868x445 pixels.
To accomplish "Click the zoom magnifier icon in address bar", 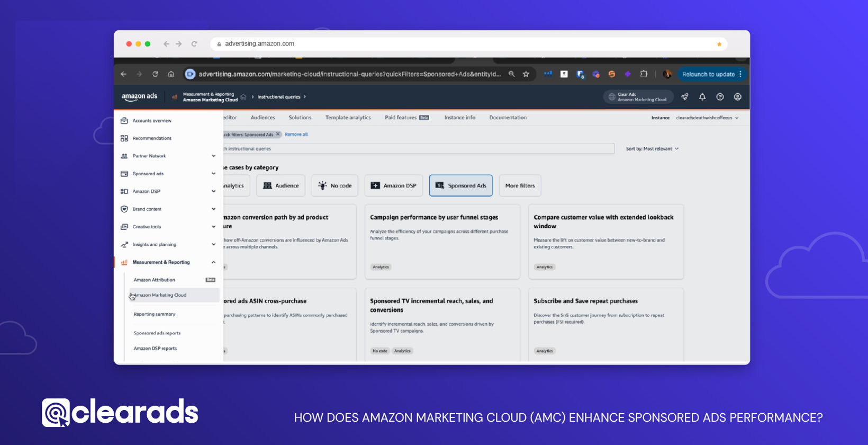I will [511, 74].
